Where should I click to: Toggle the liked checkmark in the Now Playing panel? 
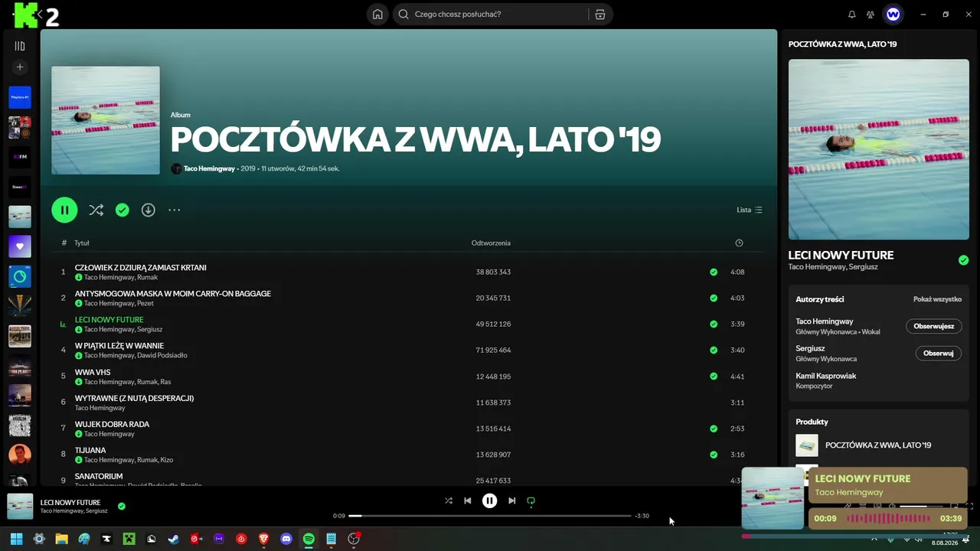963,260
